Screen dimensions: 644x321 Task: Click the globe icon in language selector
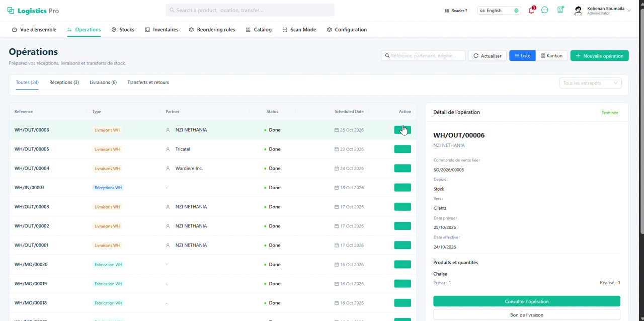click(x=516, y=11)
